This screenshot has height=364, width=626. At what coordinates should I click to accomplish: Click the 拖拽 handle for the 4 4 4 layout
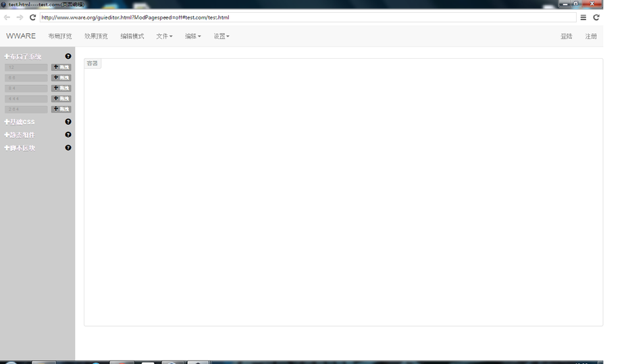coord(61,99)
